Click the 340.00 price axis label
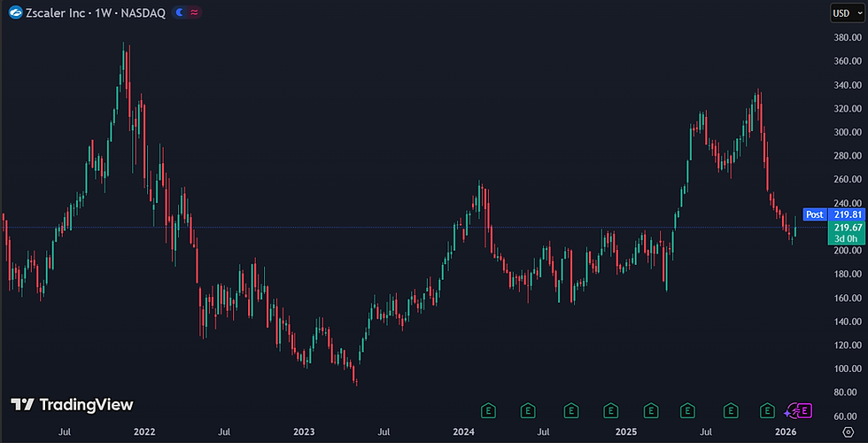The image size is (868, 443). coord(847,85)
